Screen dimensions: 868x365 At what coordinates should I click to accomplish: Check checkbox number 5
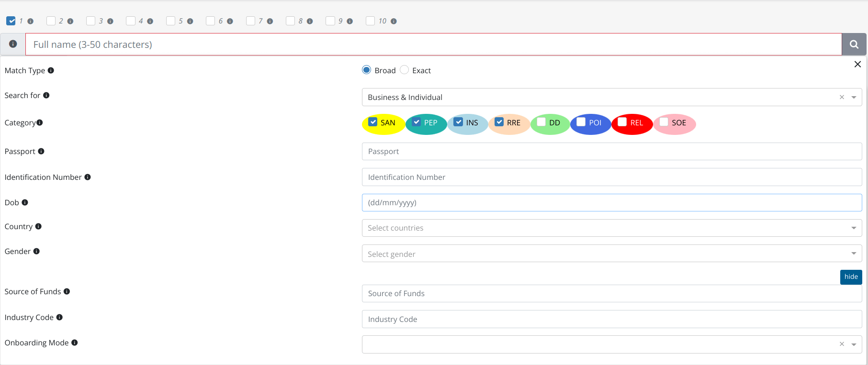(170, 21)
